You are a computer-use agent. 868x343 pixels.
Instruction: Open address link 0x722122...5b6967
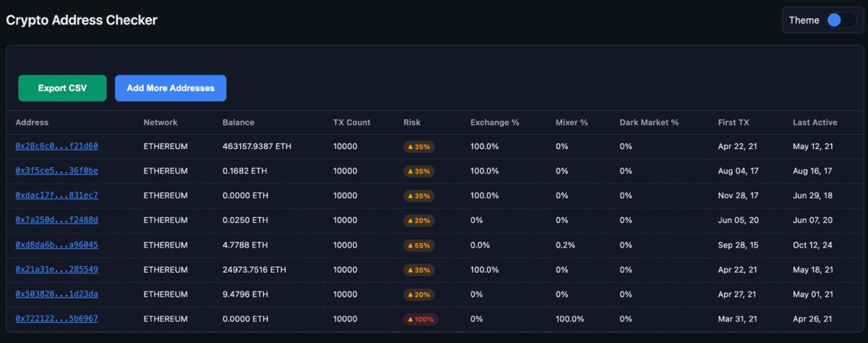pyautogui.click(x=56, y=318)
